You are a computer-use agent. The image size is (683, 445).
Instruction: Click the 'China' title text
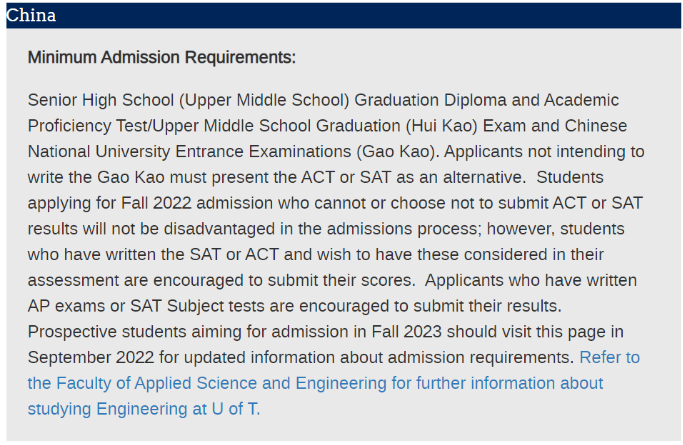coord(31,15)
